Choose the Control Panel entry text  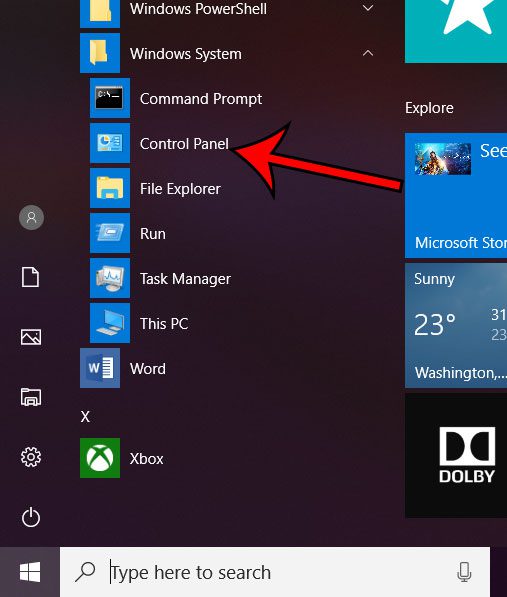[184, 144]
